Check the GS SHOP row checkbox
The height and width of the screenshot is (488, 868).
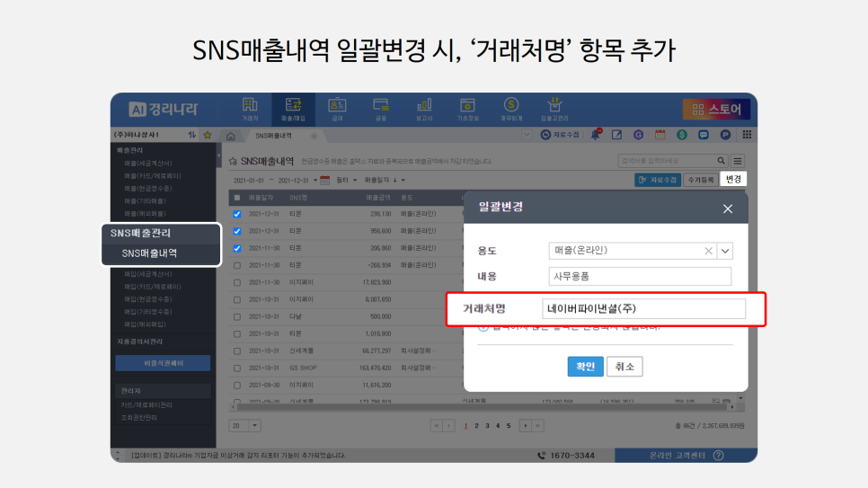tap(237, 368)
